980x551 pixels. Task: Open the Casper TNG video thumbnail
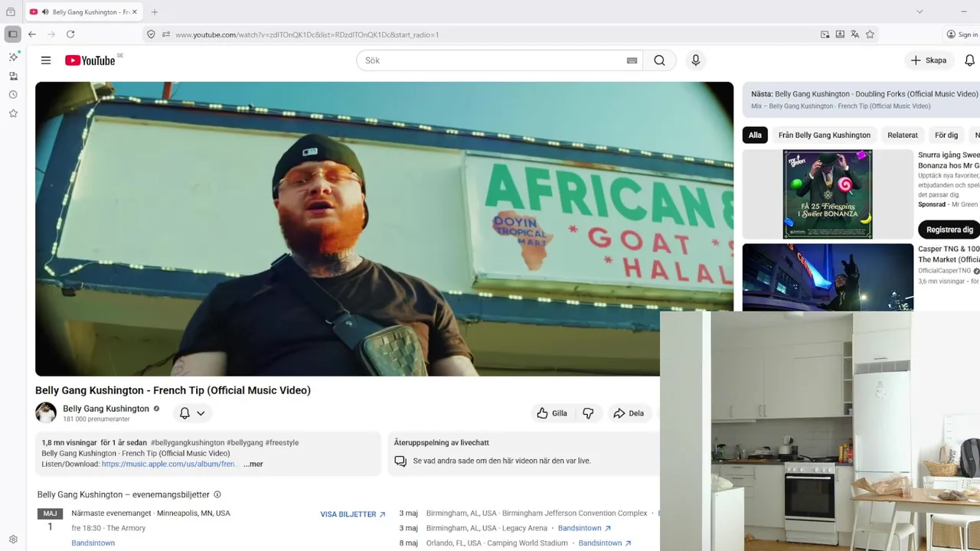828,277
